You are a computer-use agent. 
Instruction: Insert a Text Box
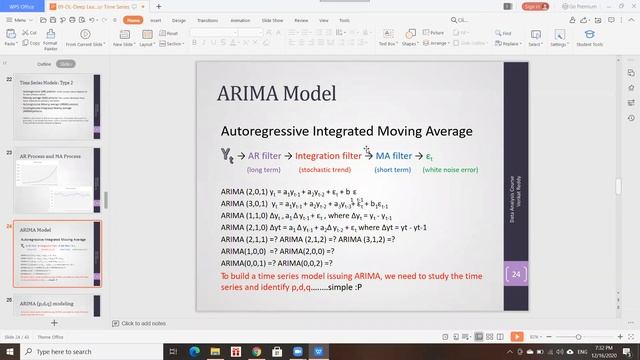pos(388,38)
